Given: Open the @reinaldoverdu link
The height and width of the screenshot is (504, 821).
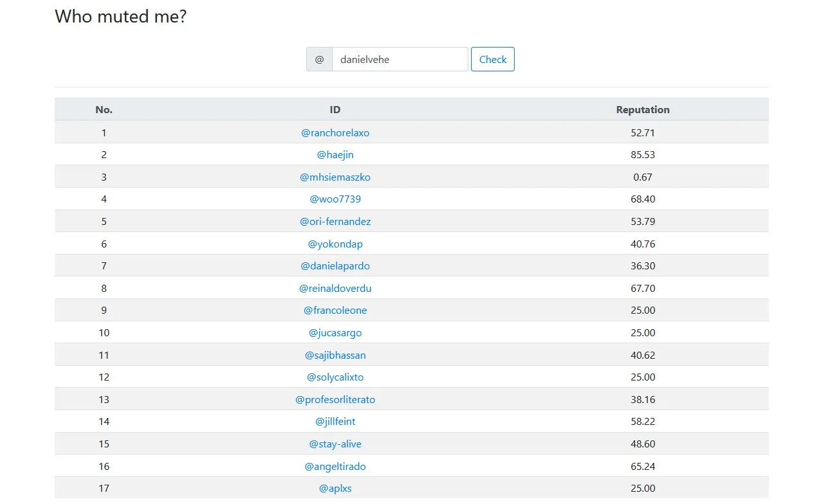Looking at the screenshot, I should click(335, 289).
